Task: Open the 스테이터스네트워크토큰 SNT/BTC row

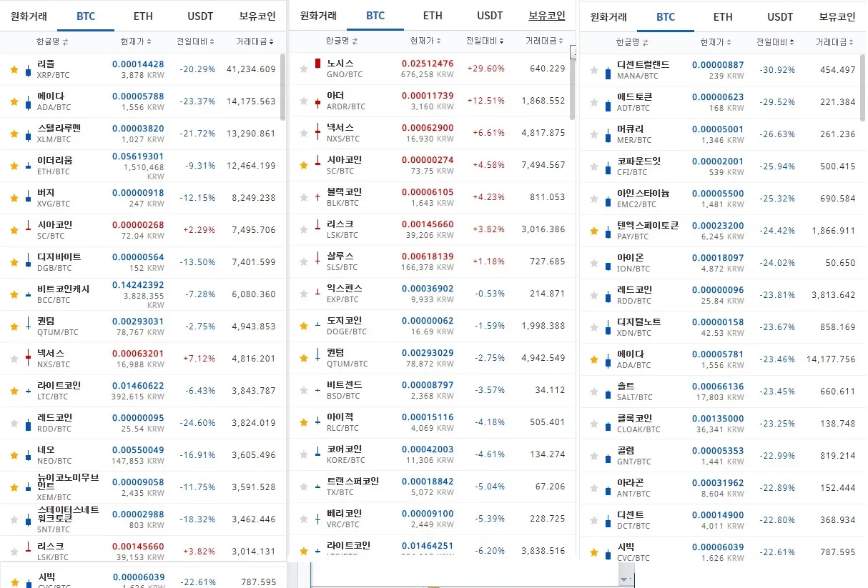Action: [142, 519]
